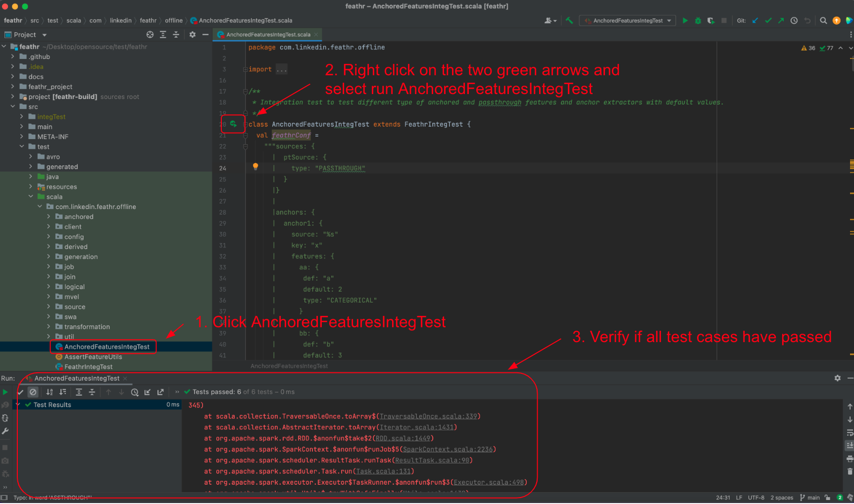Viewport: 854px width, 504px height.
Task: Select AnchoredFeaturesIntegTest Run tab
Action: tap(77, 378)
